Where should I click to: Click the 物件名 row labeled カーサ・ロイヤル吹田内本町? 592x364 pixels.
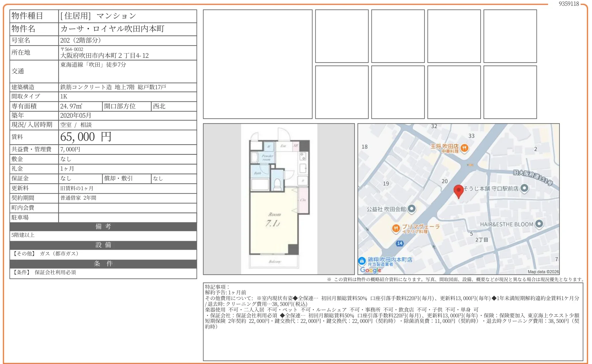click(x=112, y=29)
